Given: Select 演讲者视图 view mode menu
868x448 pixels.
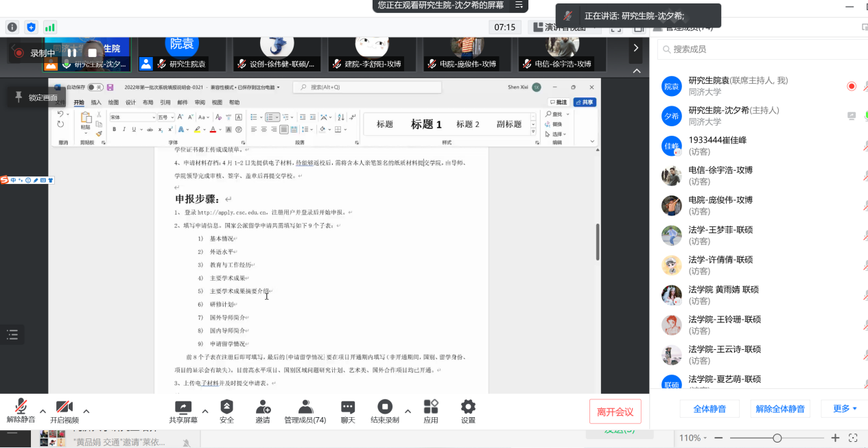Looking at the screenshot, I should click(x=560, y=27).
